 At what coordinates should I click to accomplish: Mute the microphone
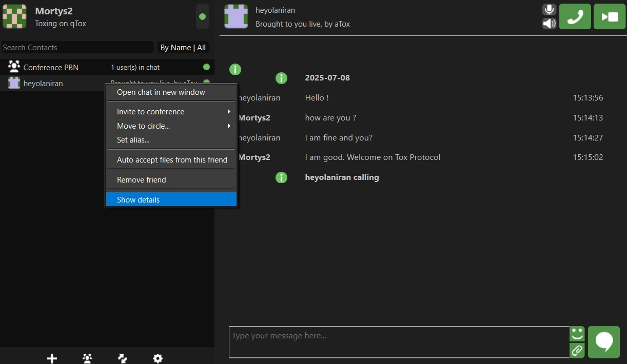pyautogui.click(x=550, y=10)
